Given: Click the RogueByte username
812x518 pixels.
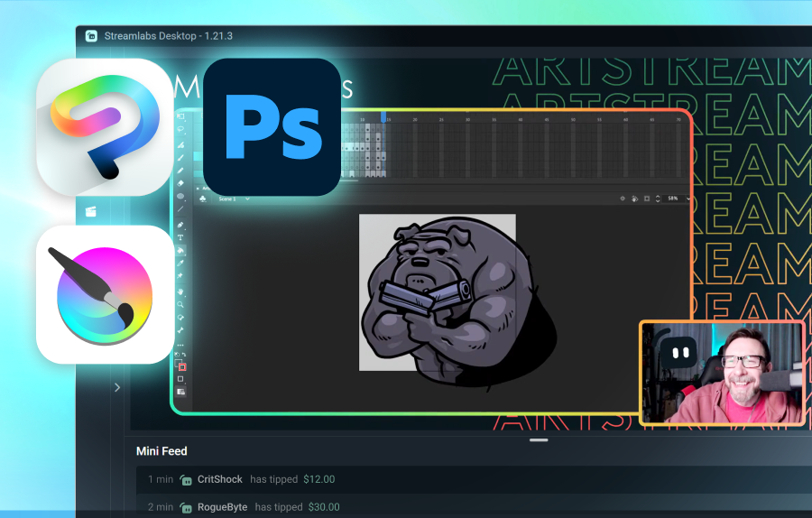Looking at the screenshot, I should click(222, 507).
